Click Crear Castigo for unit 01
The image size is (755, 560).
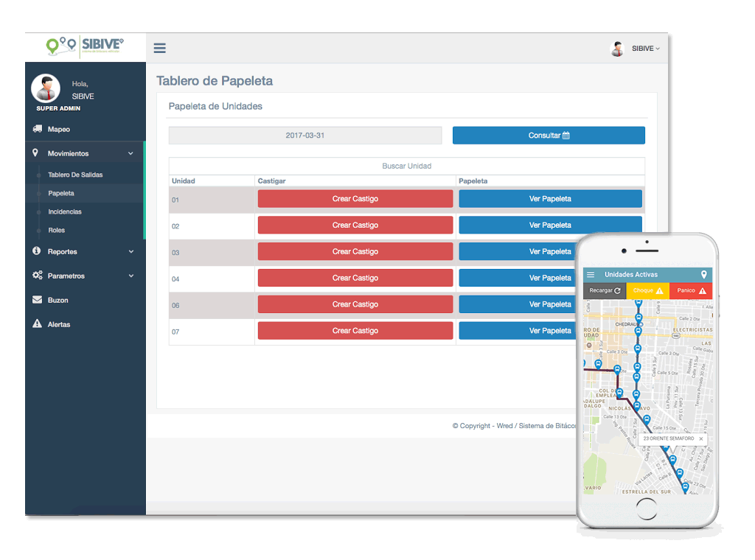(355, 199)
